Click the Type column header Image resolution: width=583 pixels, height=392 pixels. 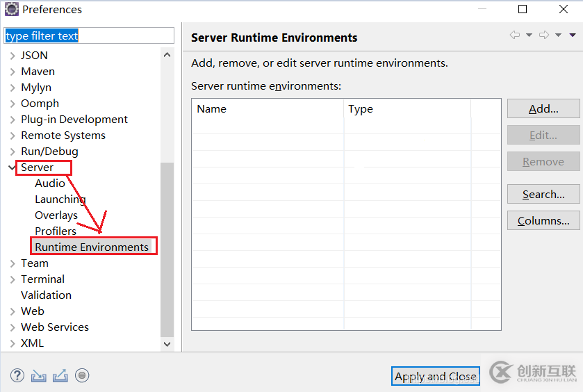[x=361, y=109]
